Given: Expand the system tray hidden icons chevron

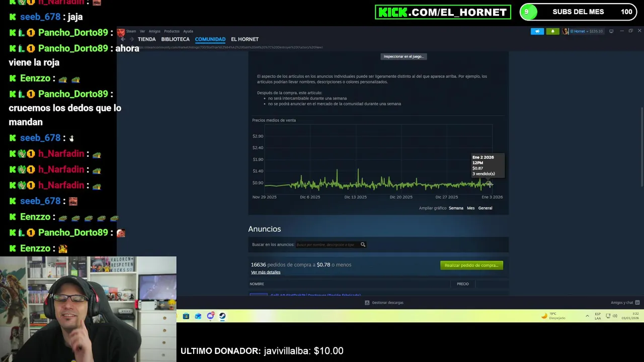Looking at the screenshot, I should [587, 316].
